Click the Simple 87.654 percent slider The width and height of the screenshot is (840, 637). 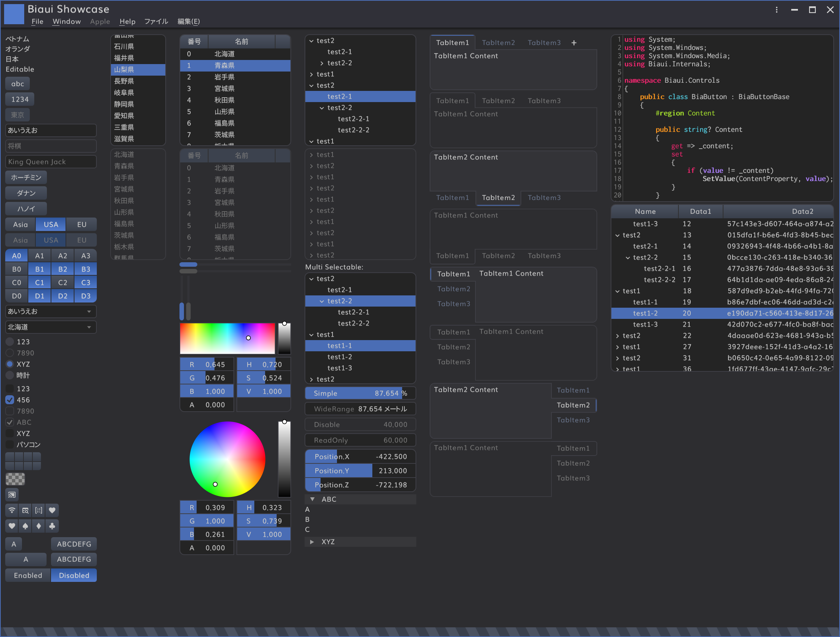click(x=360, y=393)
